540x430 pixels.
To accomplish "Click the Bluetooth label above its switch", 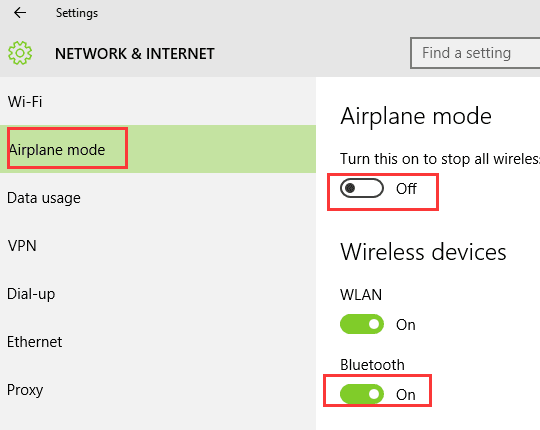I will click(372, 365).
